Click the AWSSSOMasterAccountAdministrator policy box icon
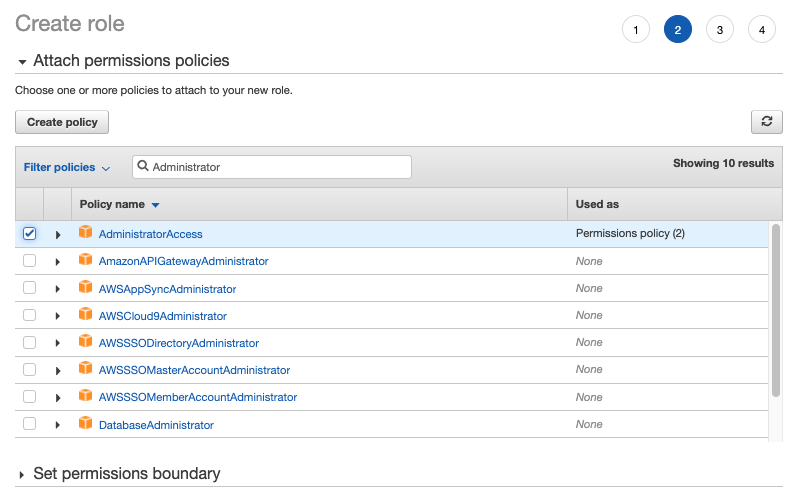Screen dimensions: 800x503 tap(85, 368)
